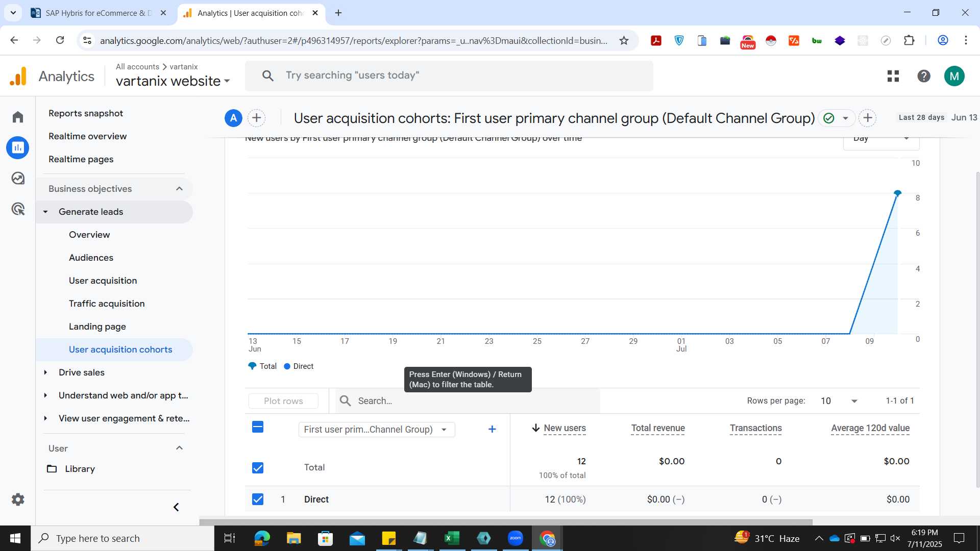
Task: Open the Day granularity dropdown
Action: tap(881, 141)
